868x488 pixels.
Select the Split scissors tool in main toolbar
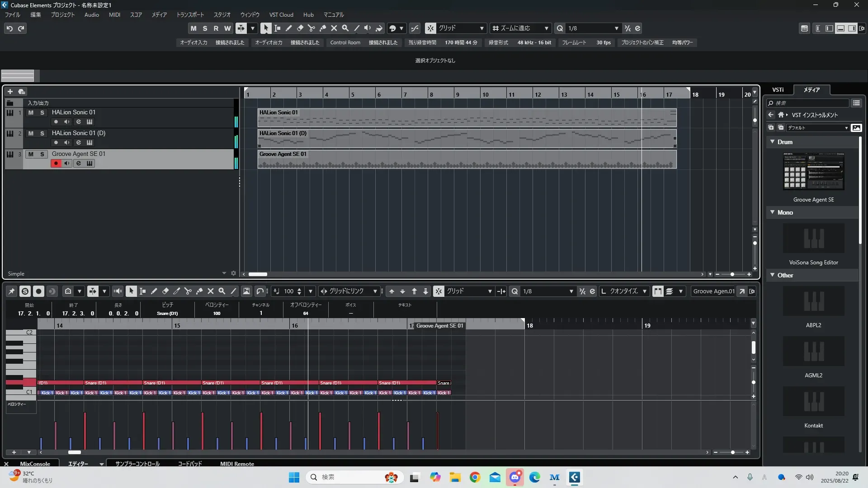[311, 28]
